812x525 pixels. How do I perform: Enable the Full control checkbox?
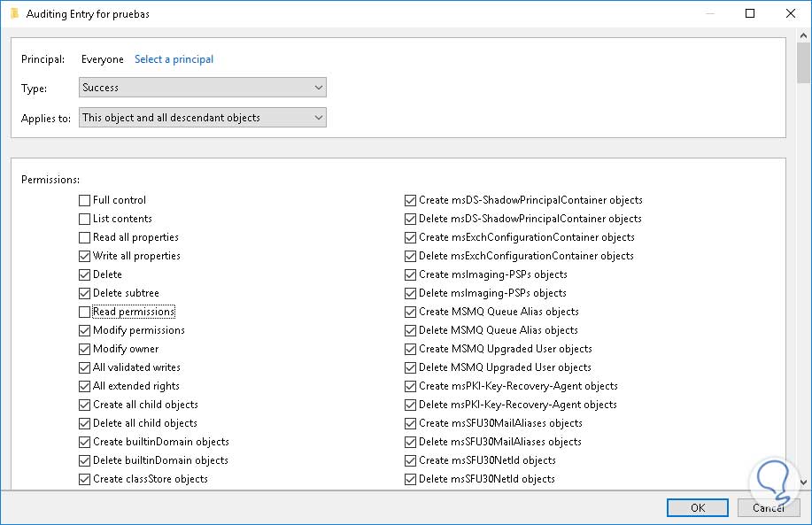click(85, 200)
